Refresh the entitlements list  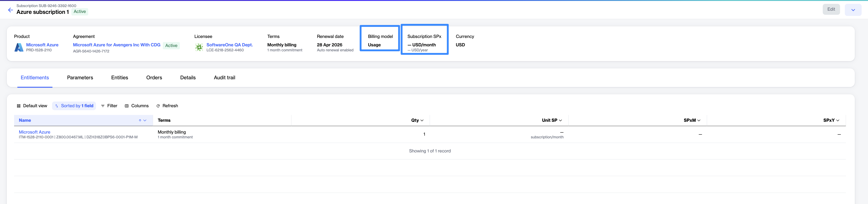click(167, 106)
